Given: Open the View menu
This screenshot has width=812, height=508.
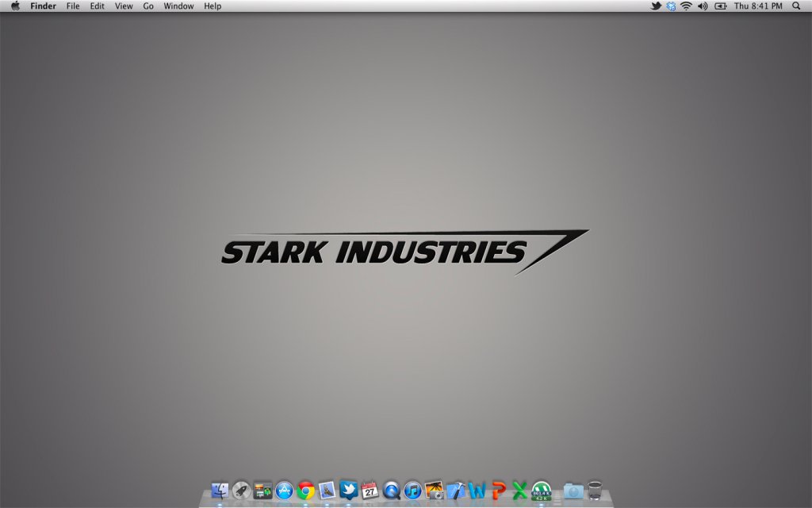Looking at the screenshot, I should point(124,6).
